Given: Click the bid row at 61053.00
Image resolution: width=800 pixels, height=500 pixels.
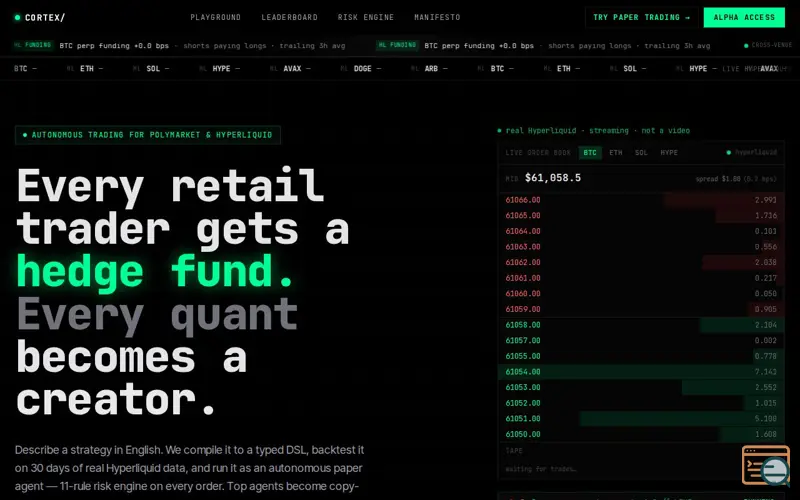Looking at the screenshot, I should tap(641, 387).
